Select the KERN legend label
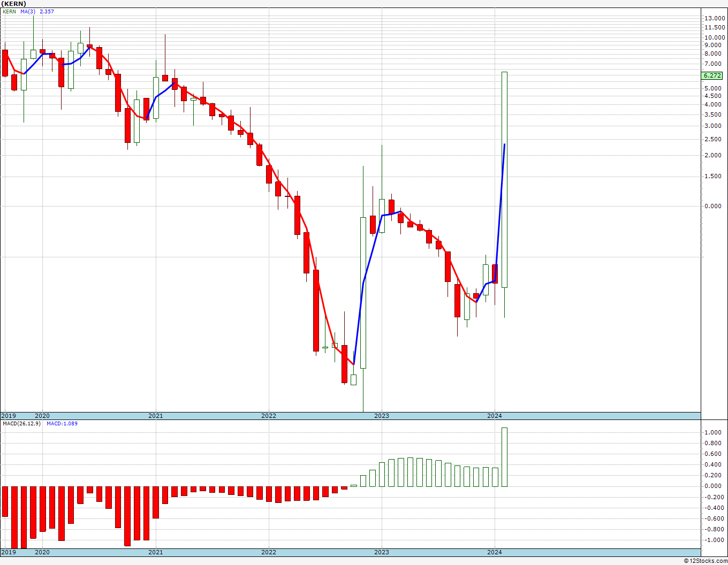Image resolution: width=728 pixels, height=565 pixels. (x=10, y=11)
